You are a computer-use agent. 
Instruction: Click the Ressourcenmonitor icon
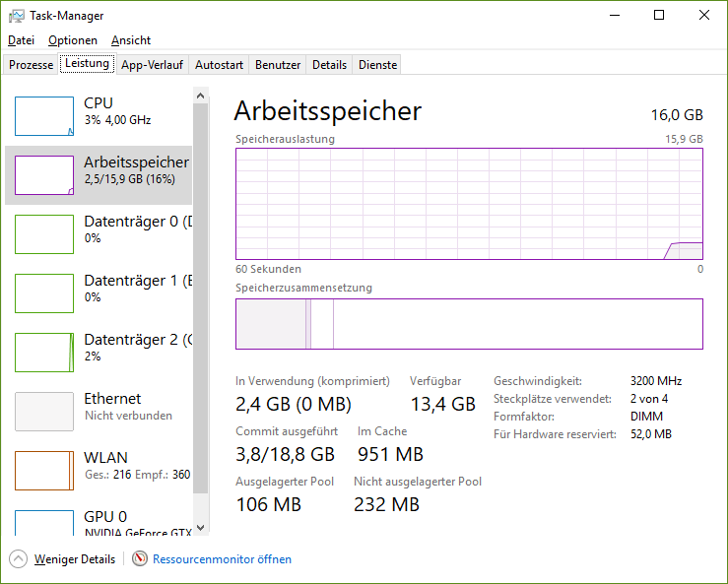[139, 559]
